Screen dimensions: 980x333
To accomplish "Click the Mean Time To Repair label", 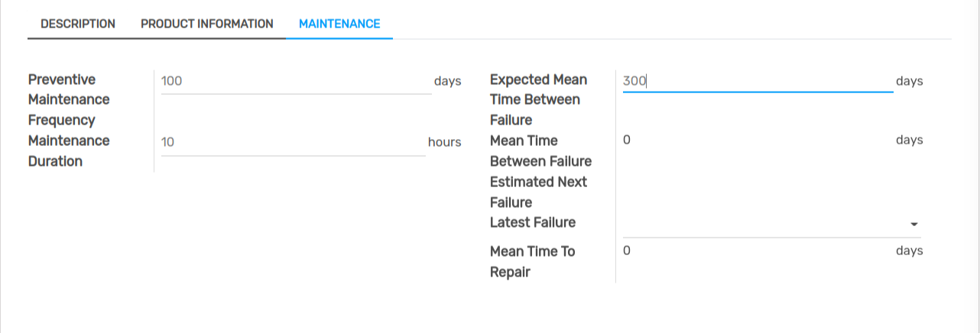I will pyautogui.click(x=532, y=261).
